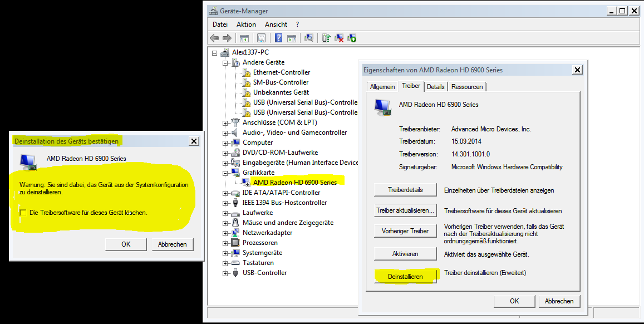Open Help via blue question mark icon
644x324 pixels.
click(x=278, y=38)
